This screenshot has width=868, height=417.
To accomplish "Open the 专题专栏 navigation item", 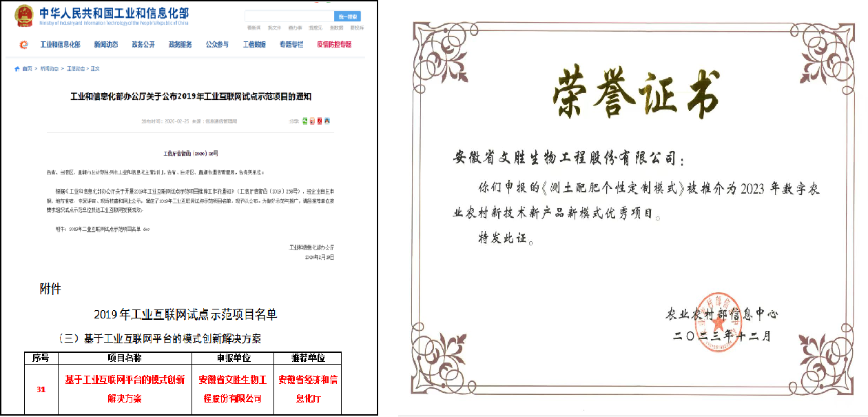I will pyautogui.click(x=291, y=45).
